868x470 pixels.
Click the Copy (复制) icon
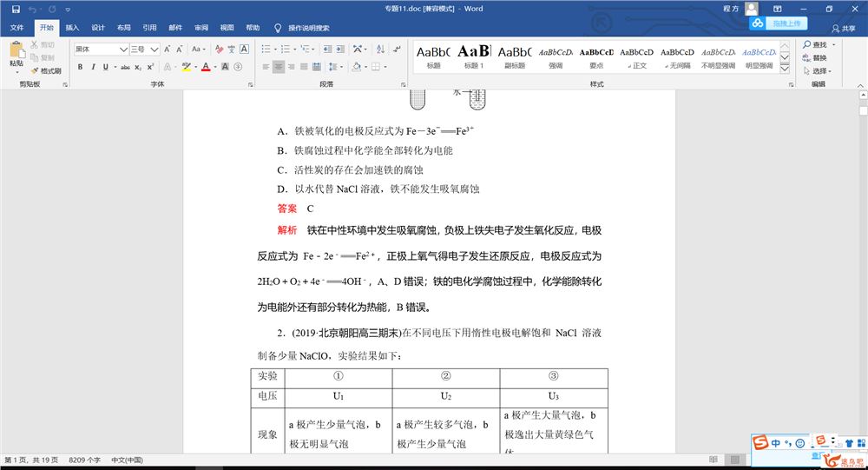coord(35,57)
